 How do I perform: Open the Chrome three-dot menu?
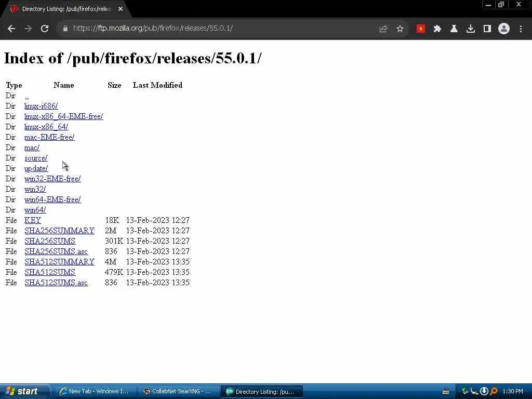point(521,29)
